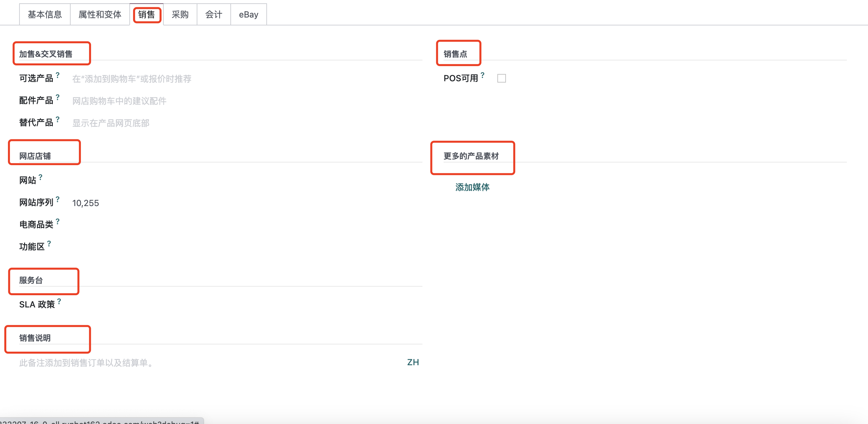Click the help icon beside 网站序列
Viewport: 868px width, 424px height.
(58, 199)
